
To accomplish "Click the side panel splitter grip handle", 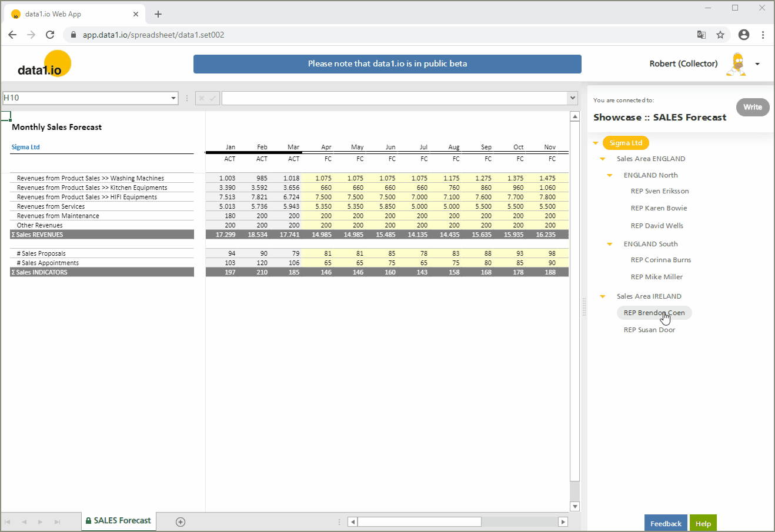I will coord(584,307).
